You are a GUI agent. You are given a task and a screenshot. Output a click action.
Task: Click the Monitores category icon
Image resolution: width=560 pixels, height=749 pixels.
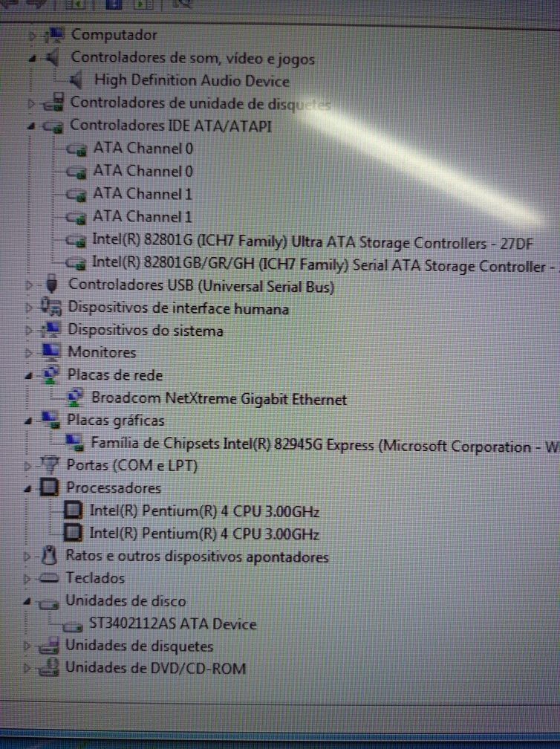coord(51,351)
